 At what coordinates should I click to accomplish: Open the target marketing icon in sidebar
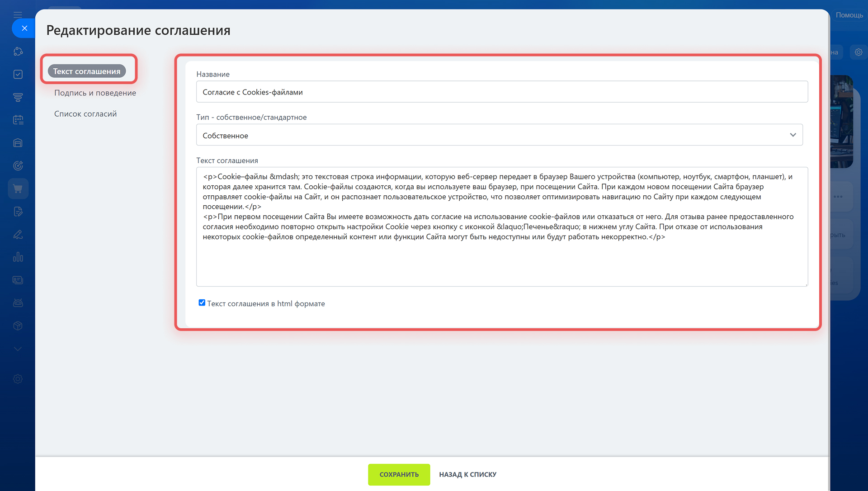click(18, 165)
